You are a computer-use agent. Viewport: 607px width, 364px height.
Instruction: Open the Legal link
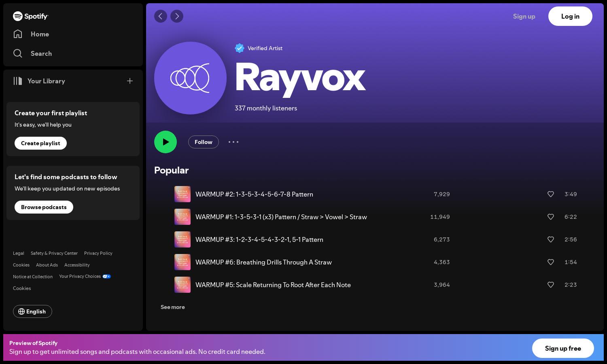[x=19, y=253]
